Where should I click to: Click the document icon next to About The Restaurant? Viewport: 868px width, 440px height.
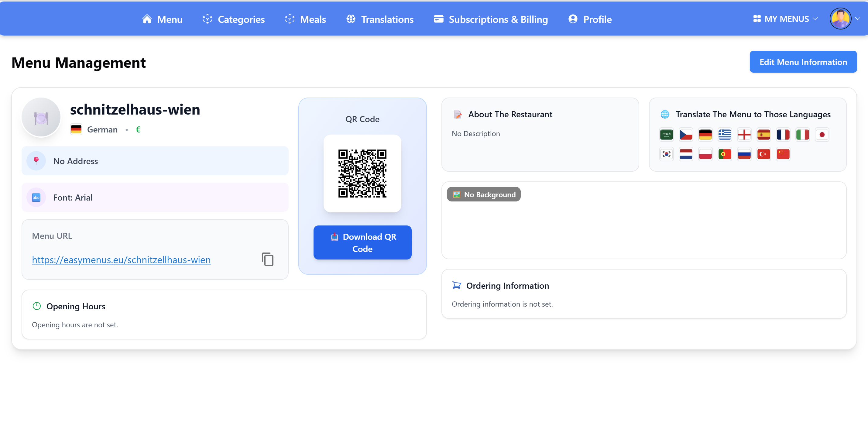(458, 114)
